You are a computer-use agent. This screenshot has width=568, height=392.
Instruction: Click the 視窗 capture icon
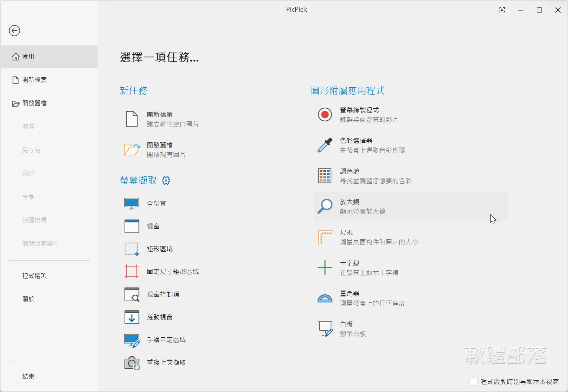pyautogui.click(x=132, y=226)
